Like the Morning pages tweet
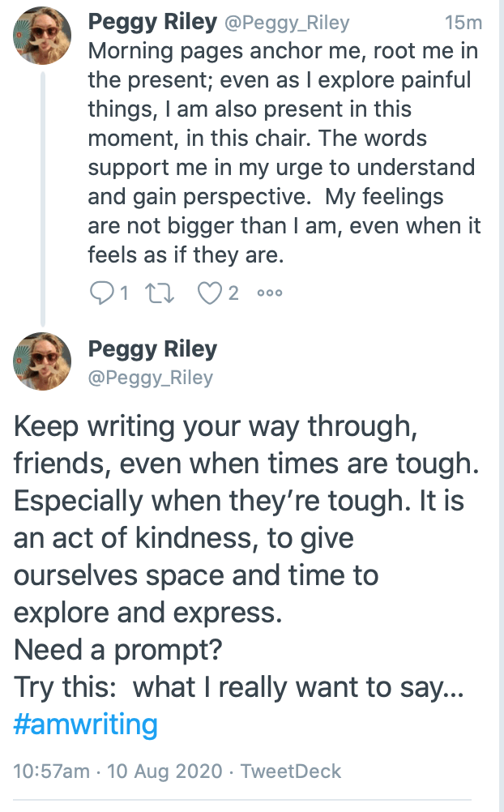504x812 pixels. (x=210, y=293)
